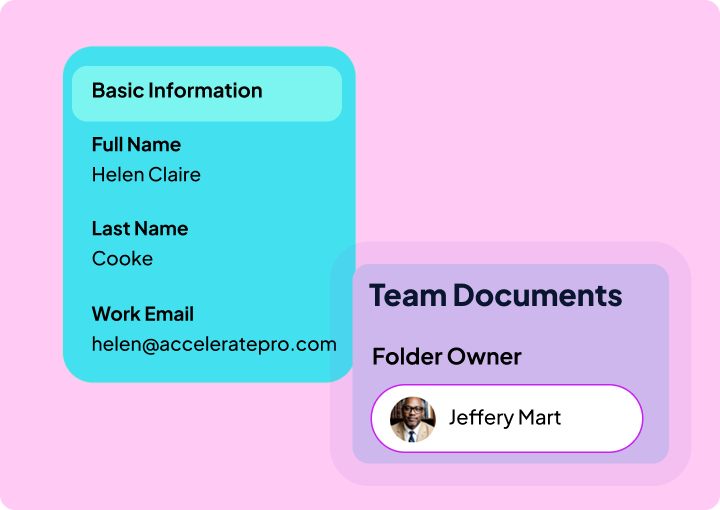Click the Last Name label
The image size is (720, 510).
pos(140,229)
